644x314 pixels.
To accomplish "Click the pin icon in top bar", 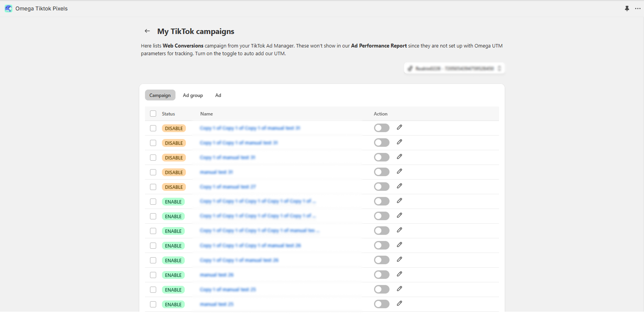I will click(627, 8).
